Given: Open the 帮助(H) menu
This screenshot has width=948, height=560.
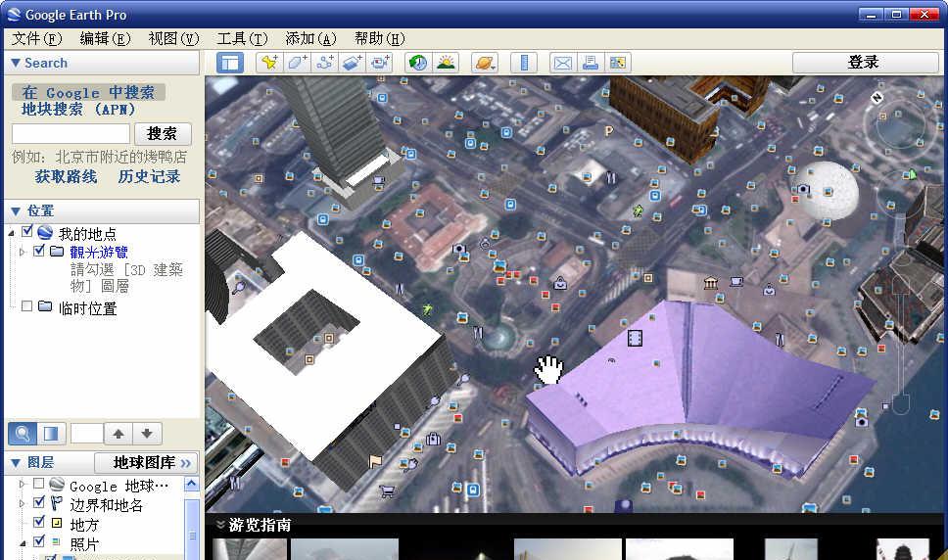Looking at the screenshot, I should click(x=380, y=38).
